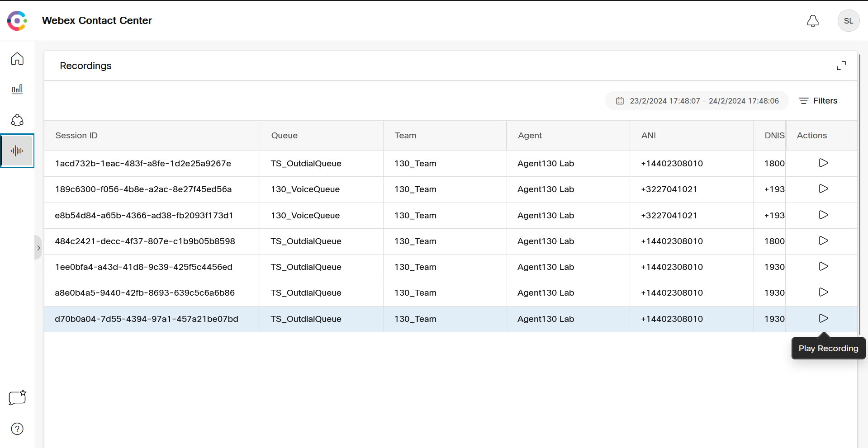The height and width of the screenshot is (448, 868).
Task: Click DNIS 1930 in the d70b0a04 row
Action: point(774,319)
